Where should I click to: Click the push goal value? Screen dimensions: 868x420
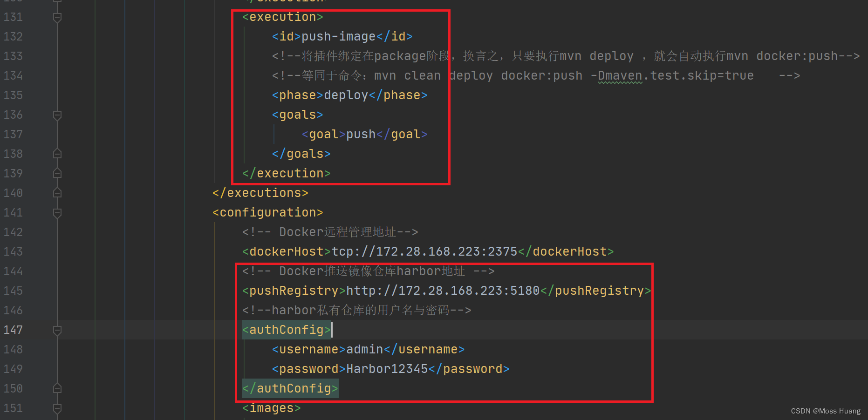361,134
